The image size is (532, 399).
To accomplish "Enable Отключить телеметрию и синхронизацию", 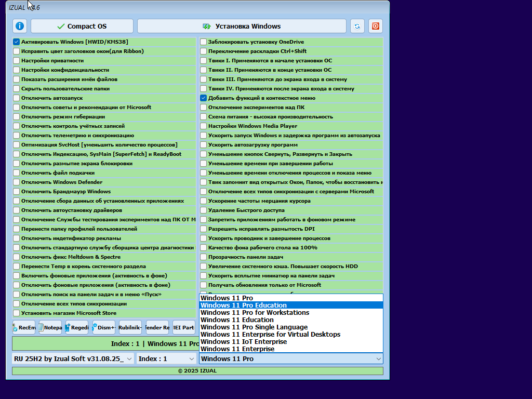I will pos(16,136).
